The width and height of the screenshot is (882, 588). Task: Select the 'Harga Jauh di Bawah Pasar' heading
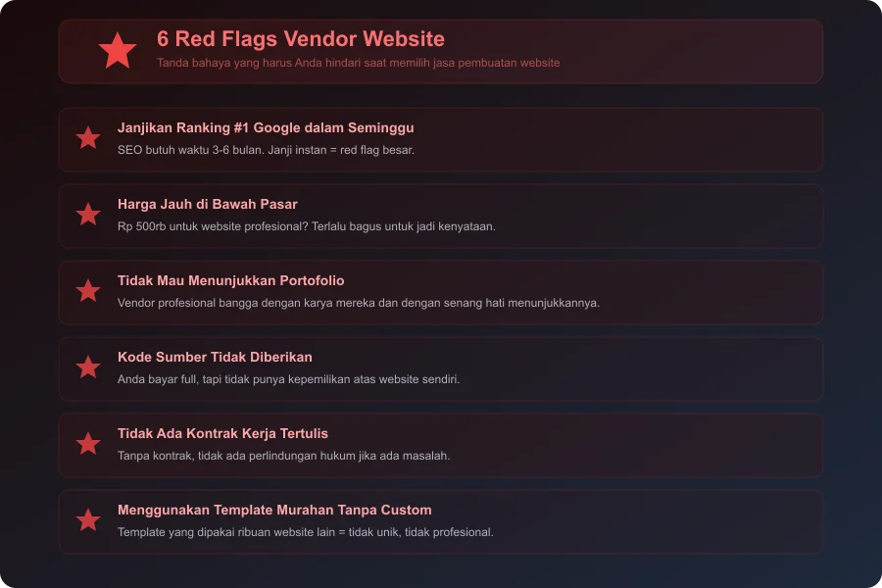click(207, 205)
